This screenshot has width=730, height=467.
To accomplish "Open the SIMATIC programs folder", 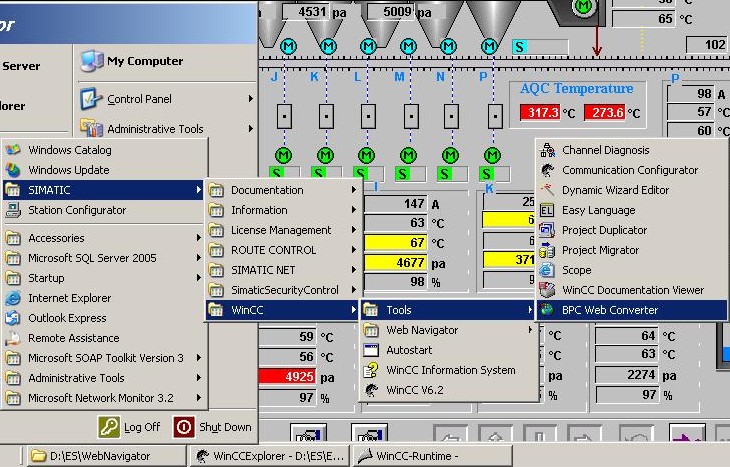I will [x=103, y=190].
